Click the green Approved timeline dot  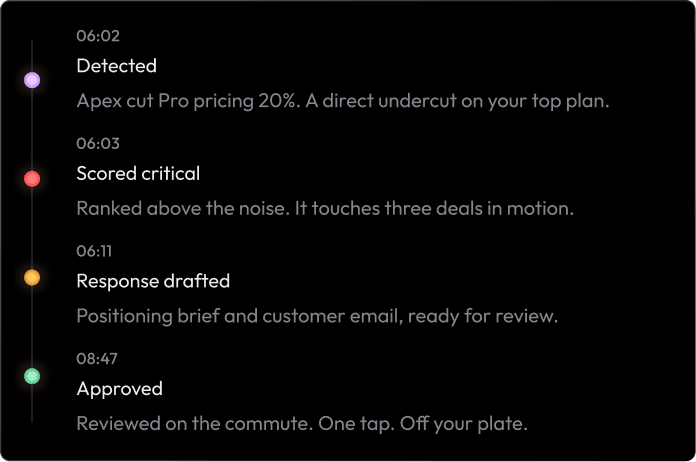click(x=32, y=376)
